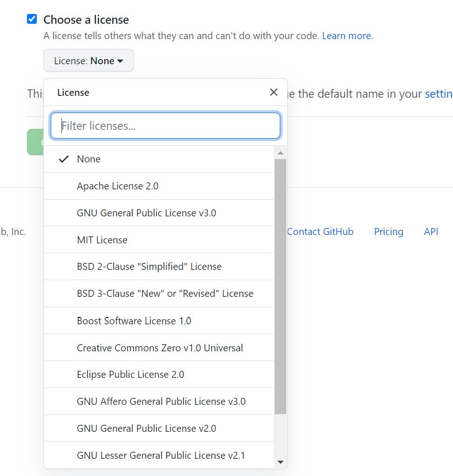Close the License dropdown panel
This screenshot has width=453, height=476.
click(274, 92)
